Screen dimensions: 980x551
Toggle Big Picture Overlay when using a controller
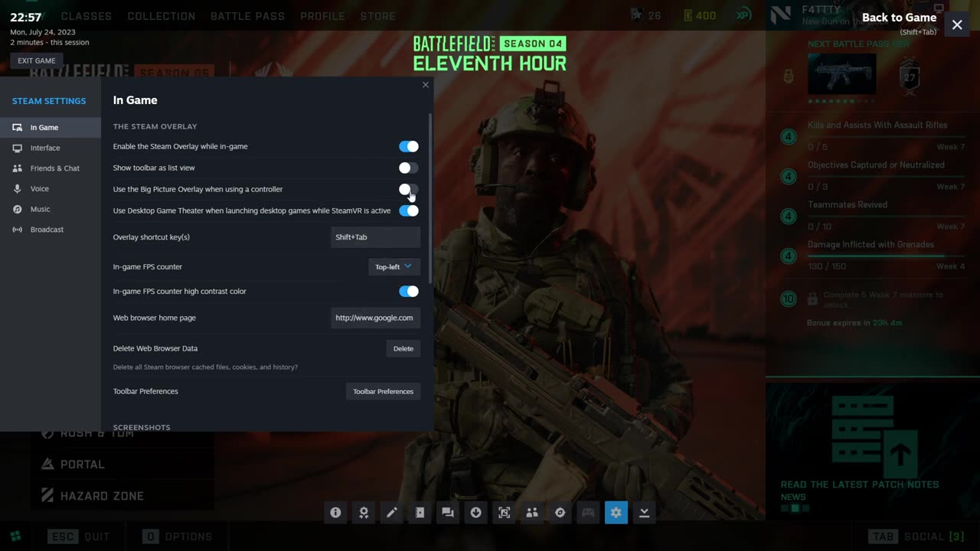(409, 189)
